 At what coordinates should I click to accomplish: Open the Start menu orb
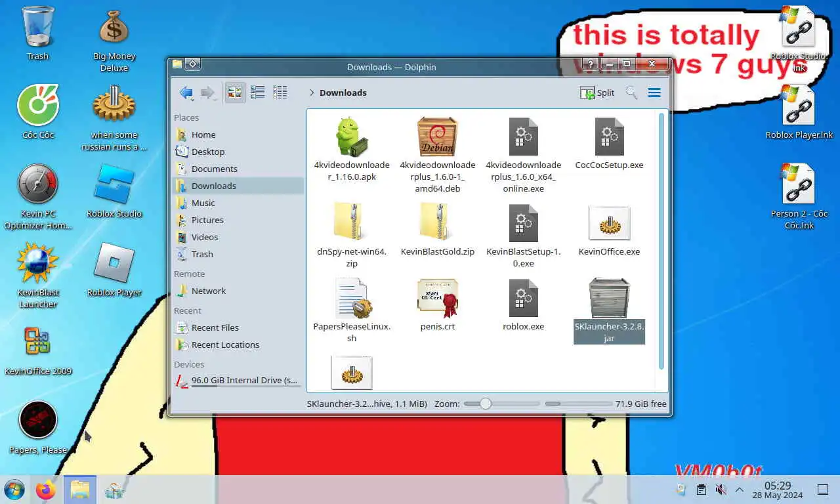coord(14,490)
